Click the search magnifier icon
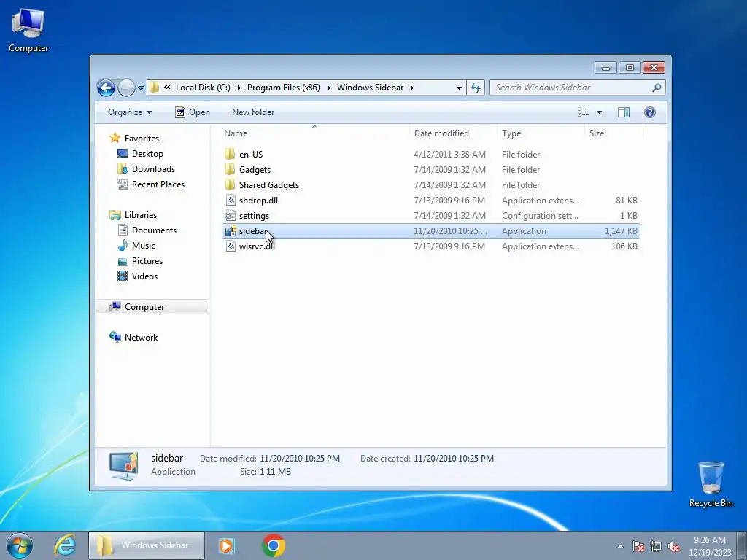 pos(657,87)
